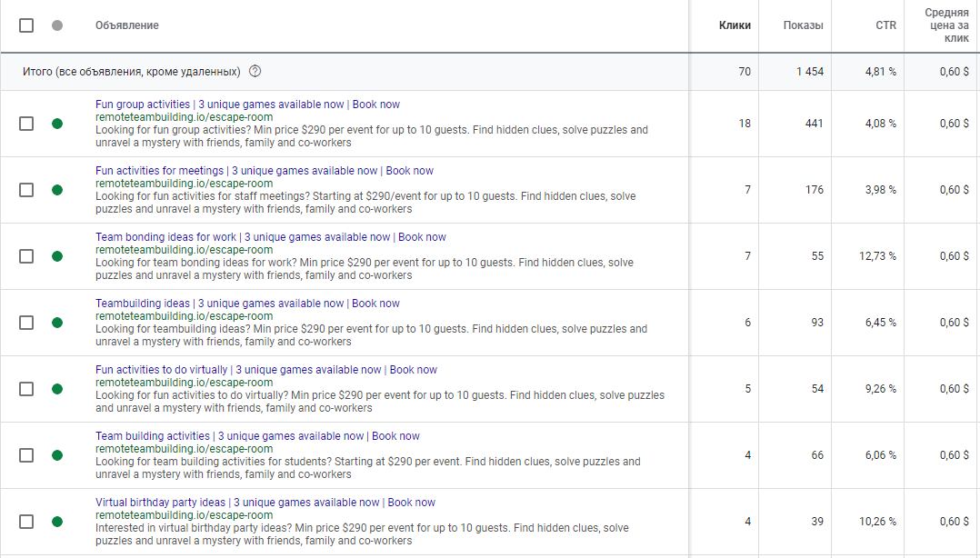Select checkbox for 'Teambuilding ideas' ad

(26, 323)
